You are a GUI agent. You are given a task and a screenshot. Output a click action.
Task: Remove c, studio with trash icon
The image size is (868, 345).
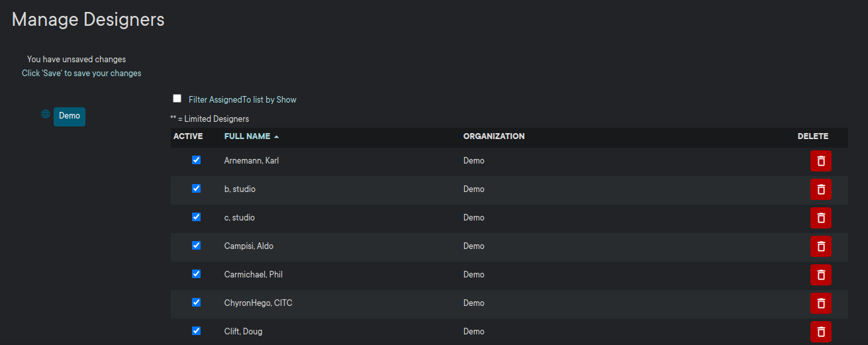820,218
